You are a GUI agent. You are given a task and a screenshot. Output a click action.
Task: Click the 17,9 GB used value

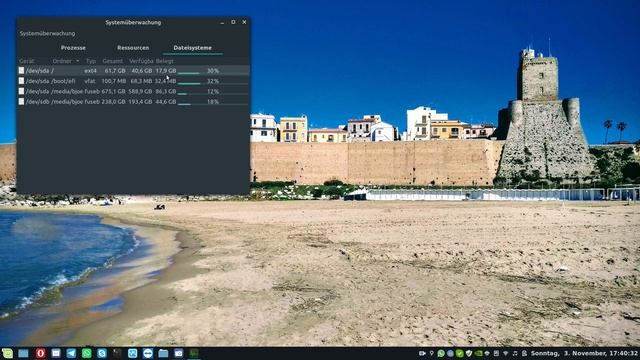pyautogui.click(x=166, y=71)
